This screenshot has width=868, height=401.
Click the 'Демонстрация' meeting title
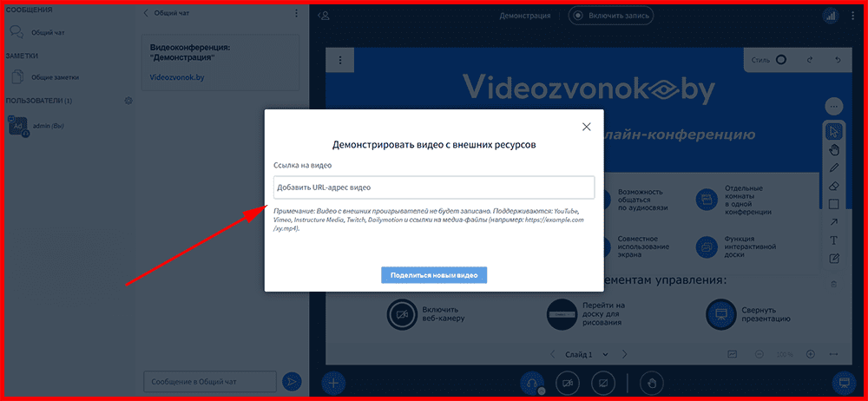(x=525, y=16)
